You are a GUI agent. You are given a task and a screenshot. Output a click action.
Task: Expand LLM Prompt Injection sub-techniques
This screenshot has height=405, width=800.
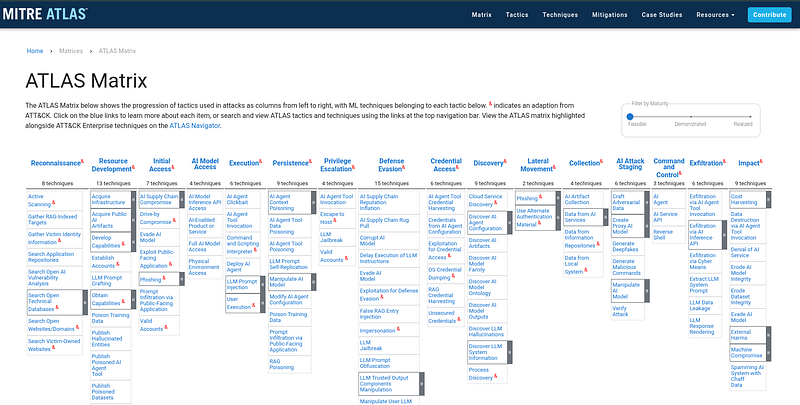point(263,285)
